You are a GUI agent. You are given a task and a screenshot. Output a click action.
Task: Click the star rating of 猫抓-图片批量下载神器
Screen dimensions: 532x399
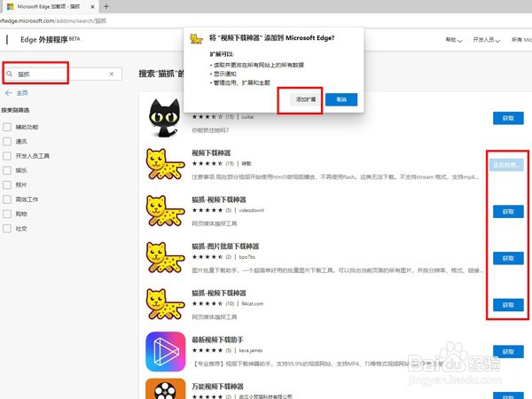207,257
